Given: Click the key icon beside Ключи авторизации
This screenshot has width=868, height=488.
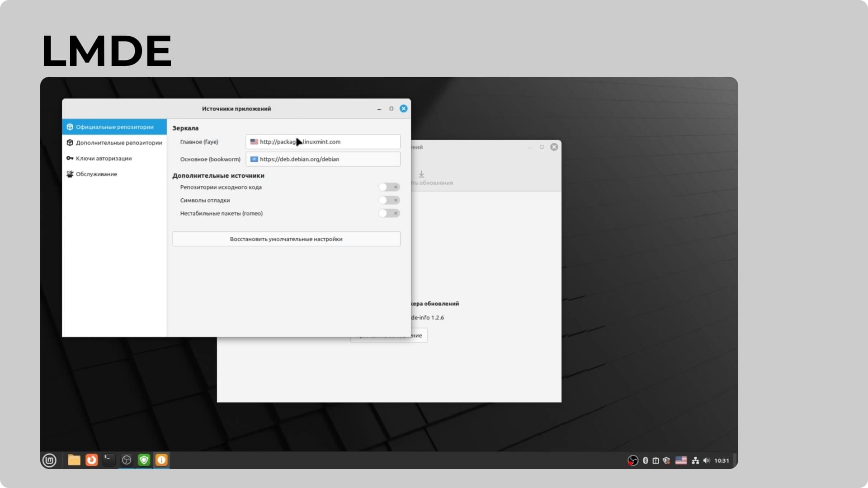Looking at the screenshot, I should [x=70, y=159].
